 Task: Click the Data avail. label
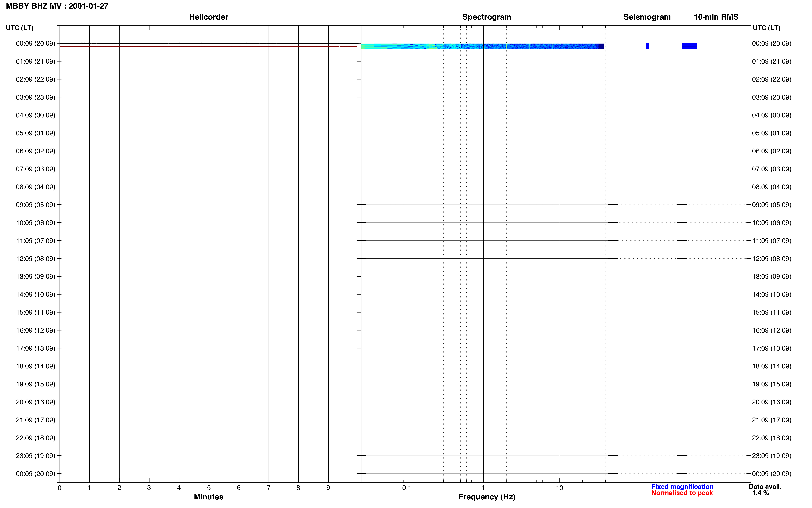point(765,486)
